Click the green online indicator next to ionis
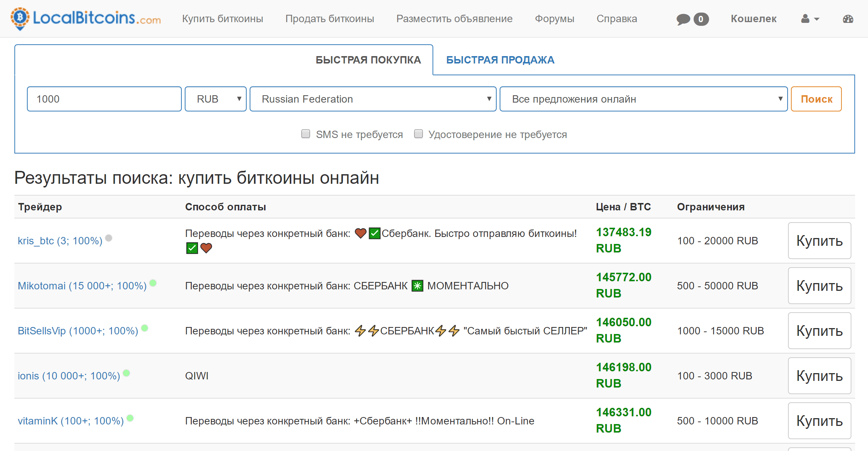 (127, 372)
